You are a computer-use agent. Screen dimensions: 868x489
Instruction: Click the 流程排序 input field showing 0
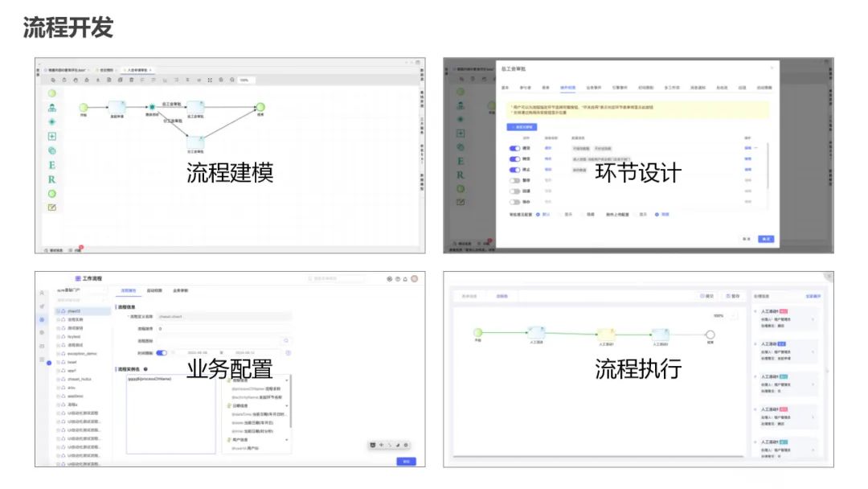[x=223, y=328]
